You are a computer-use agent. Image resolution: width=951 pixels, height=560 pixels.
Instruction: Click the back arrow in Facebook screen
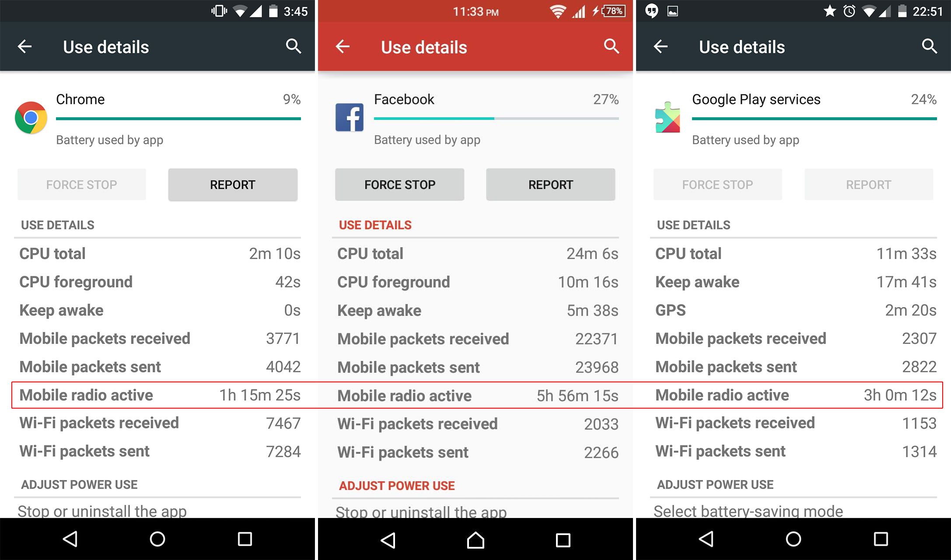(x=343, y=47)
